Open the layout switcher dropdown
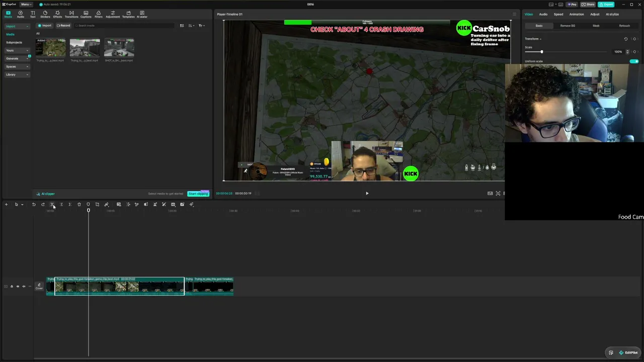The image size is (644, 362). tap(552, 5)
